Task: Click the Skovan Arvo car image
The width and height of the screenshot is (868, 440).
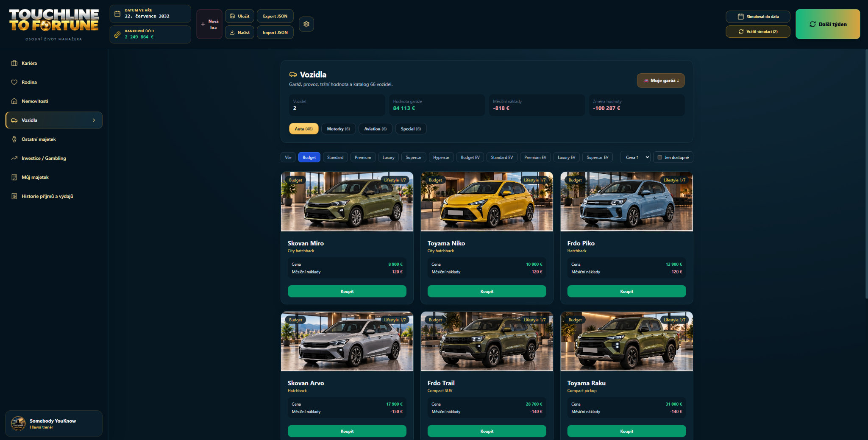Action: click(x=347, y=341)
